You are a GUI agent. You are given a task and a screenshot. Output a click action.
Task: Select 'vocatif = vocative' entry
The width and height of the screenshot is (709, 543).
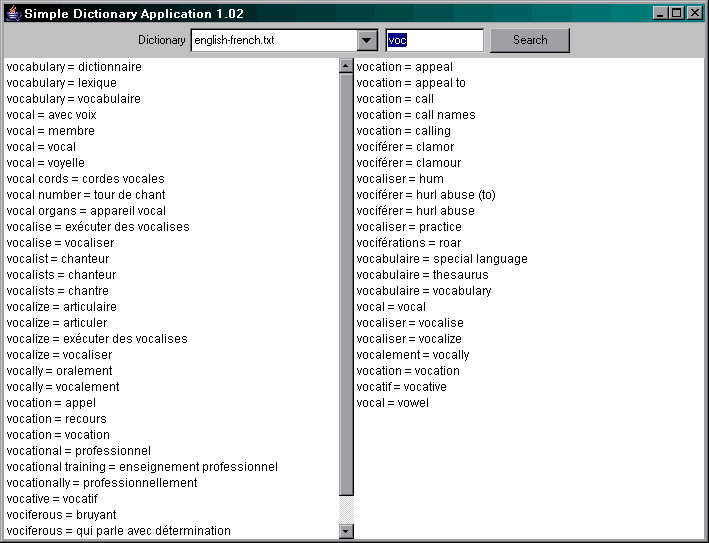pyautogui.click(x=402, y=387)
